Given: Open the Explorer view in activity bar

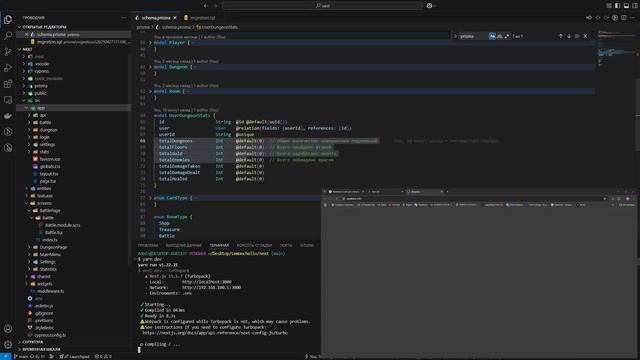Looking at the screenshot, I should tap(8, 20).
